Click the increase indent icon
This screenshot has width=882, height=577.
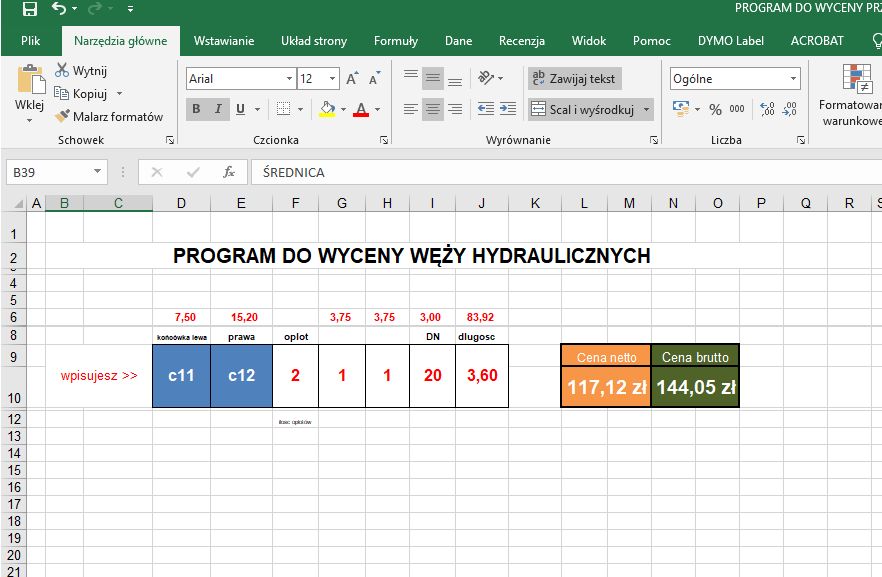click(x=508, y=109)
